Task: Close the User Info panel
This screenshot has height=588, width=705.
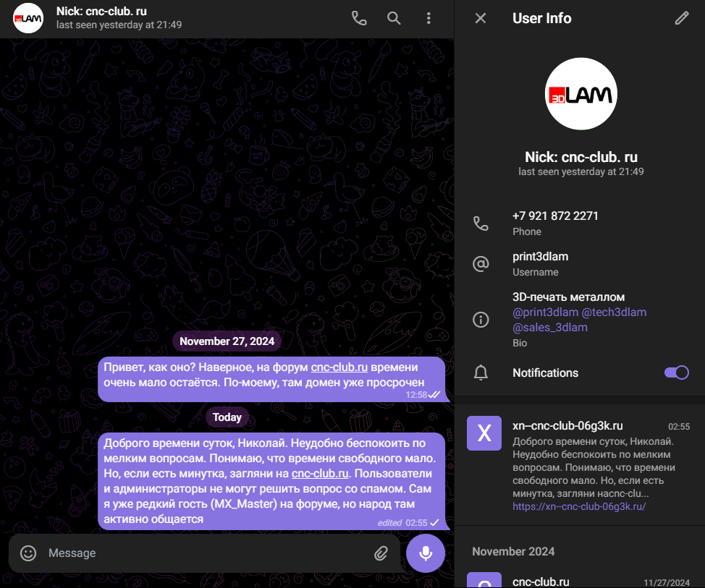Action: click(481, 18)
